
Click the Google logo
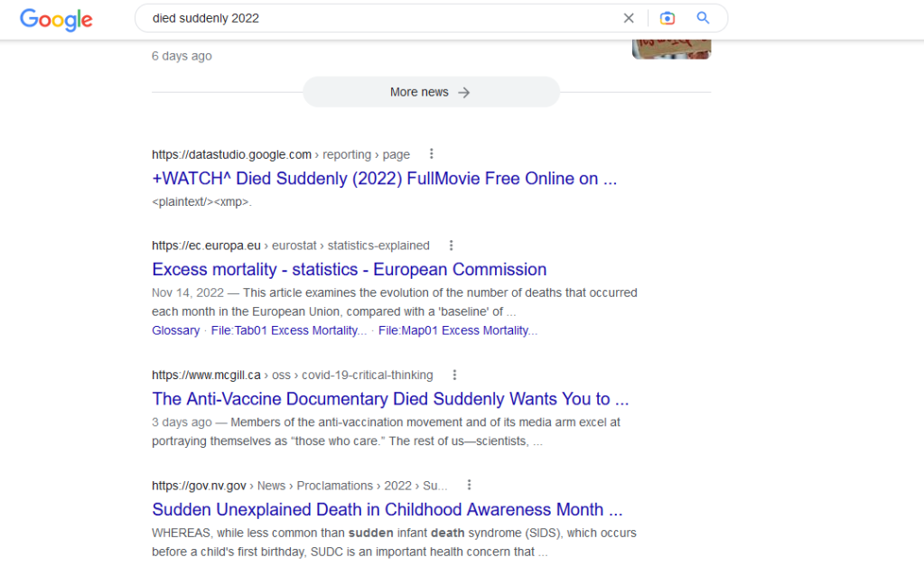56,19
